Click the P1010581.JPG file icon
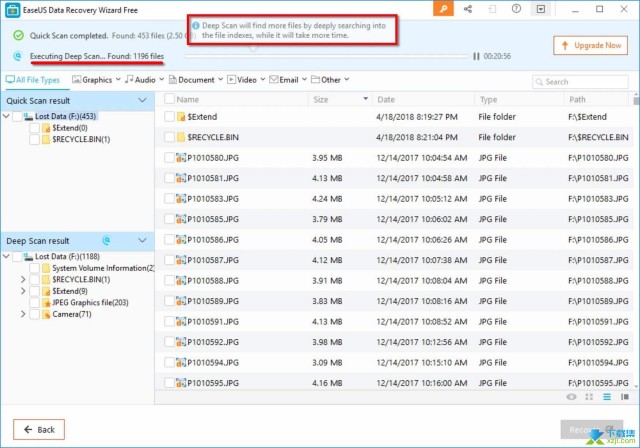The image size is (640, 448). pyautogui.click(x=181, y=178)
